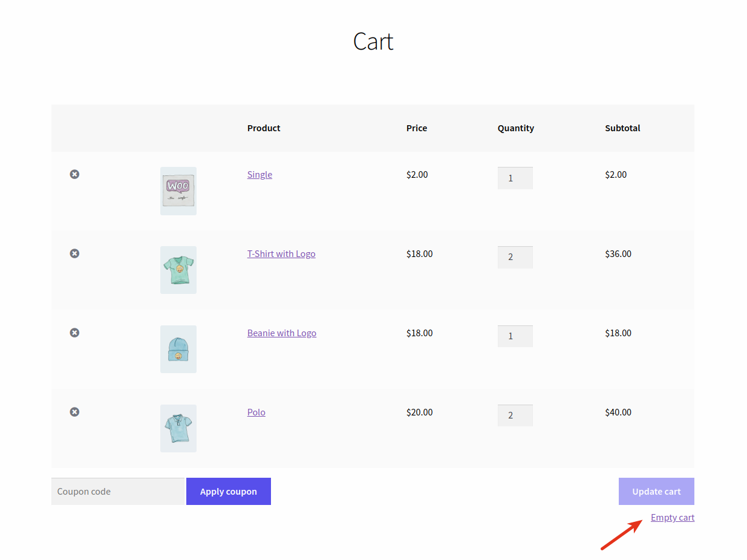
Task: Open the Polo product page
Action: tap(256, 412)
